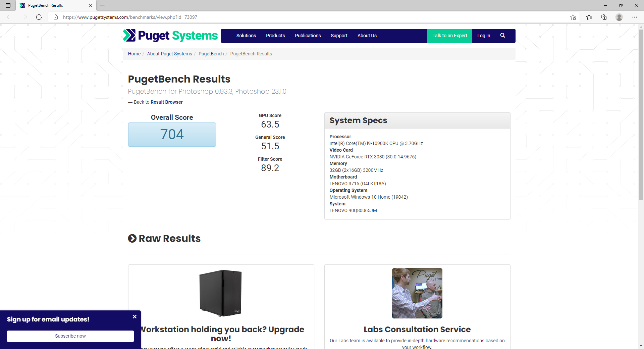
Task: Click Microsoft Windows 10 Home text
Action: 369,197
